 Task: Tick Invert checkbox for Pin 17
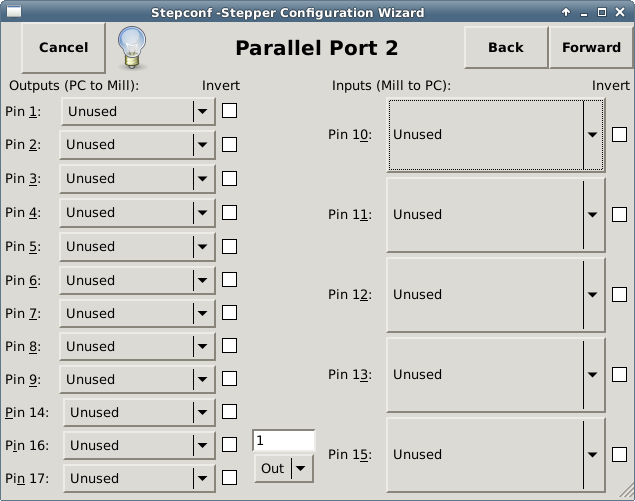coord(229,478)
